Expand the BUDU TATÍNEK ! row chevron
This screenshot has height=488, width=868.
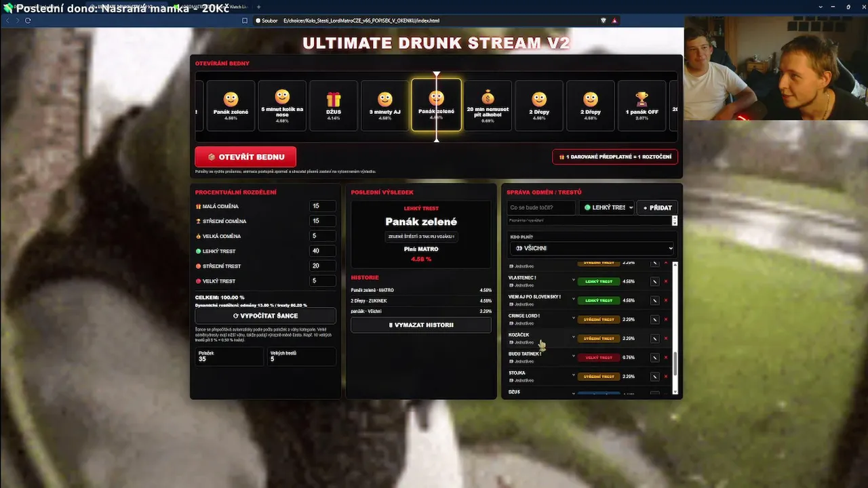[x=573, y=357]
